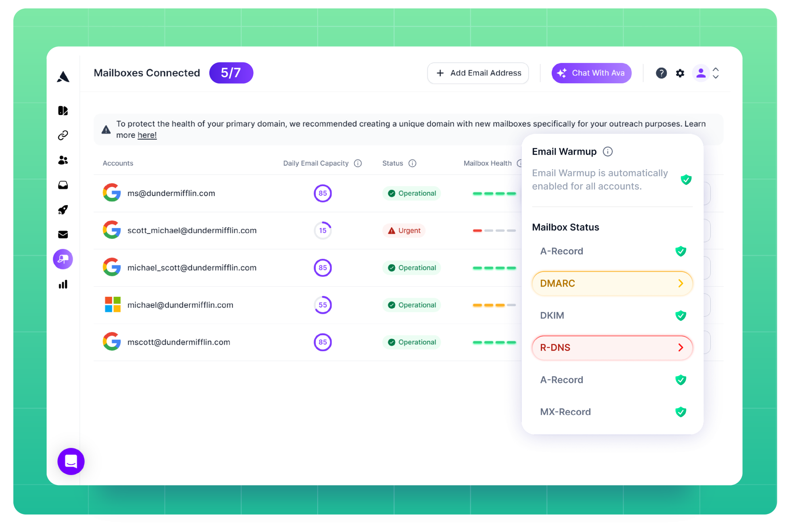Click the 15 capacity ring for scott_michael
Viewport: 789px width, 532px height.
(323, 231)
